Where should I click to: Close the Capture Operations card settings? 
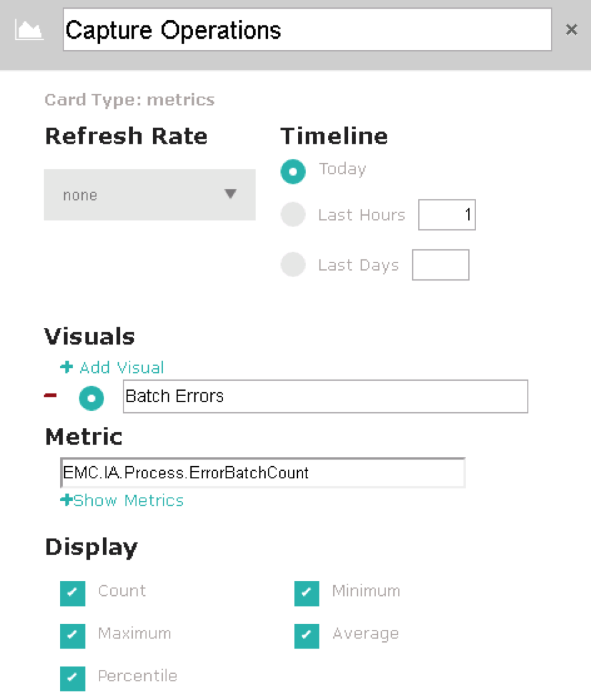point(572,30)
